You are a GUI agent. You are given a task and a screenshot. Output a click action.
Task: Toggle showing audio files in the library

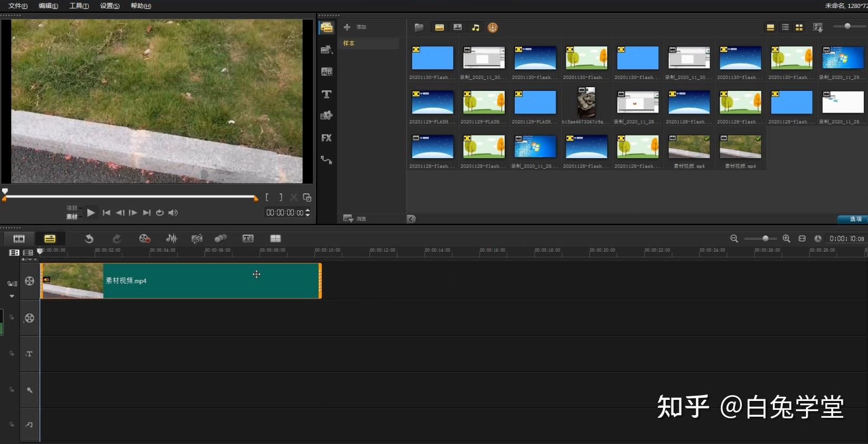click(x=475, y=27)
